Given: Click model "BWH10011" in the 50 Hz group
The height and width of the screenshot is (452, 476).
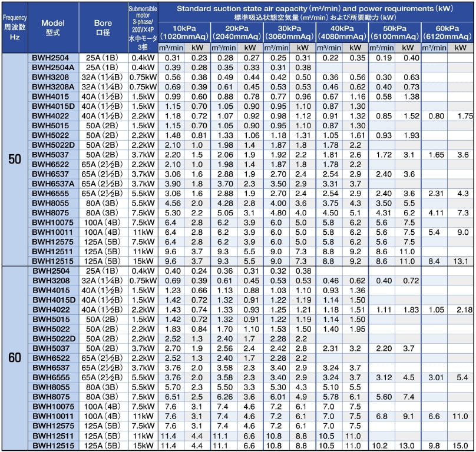Looking at the screenshot, I should pyautogui.click(x=52, y=232).
